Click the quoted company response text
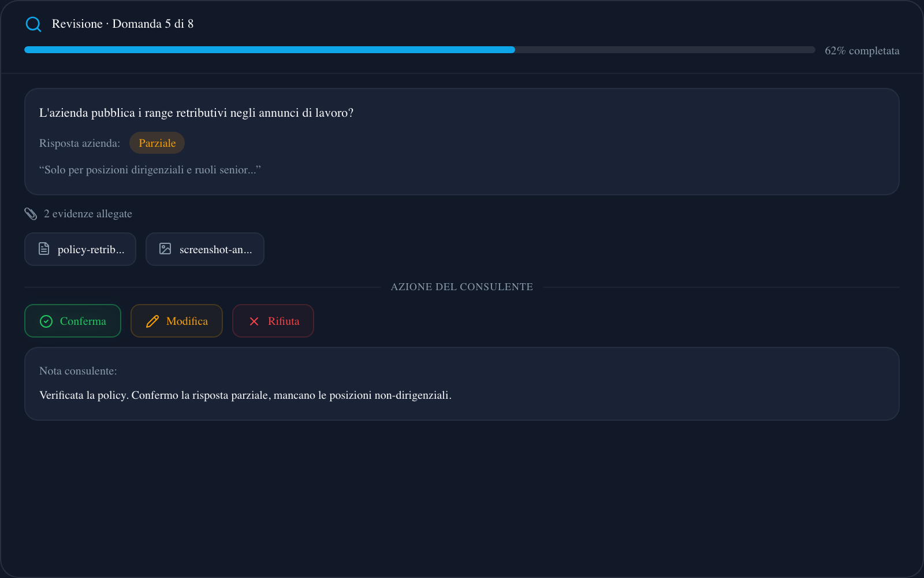Screen dimensions: 924x578 click(150, 170)
